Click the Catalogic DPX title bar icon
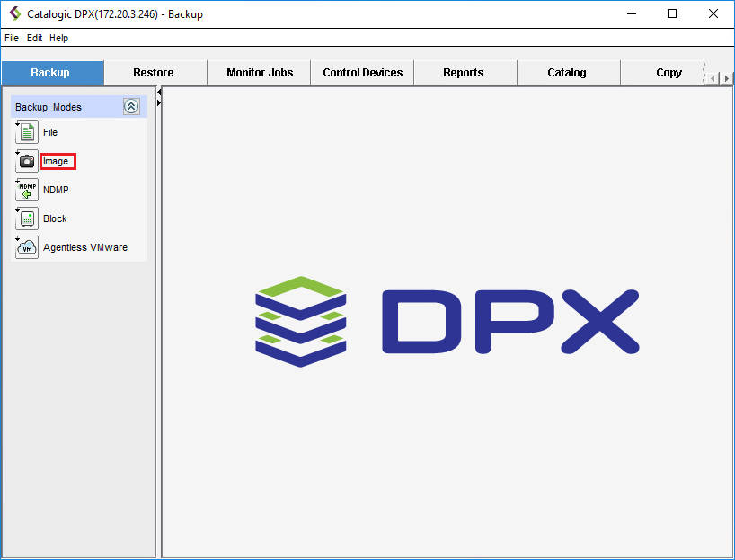The height and width of the screenshot is (560, 735). coord(14,14)
